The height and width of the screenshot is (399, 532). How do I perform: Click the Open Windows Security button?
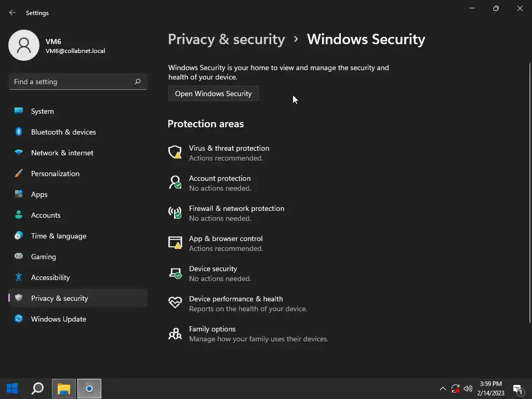click(214, 94)
